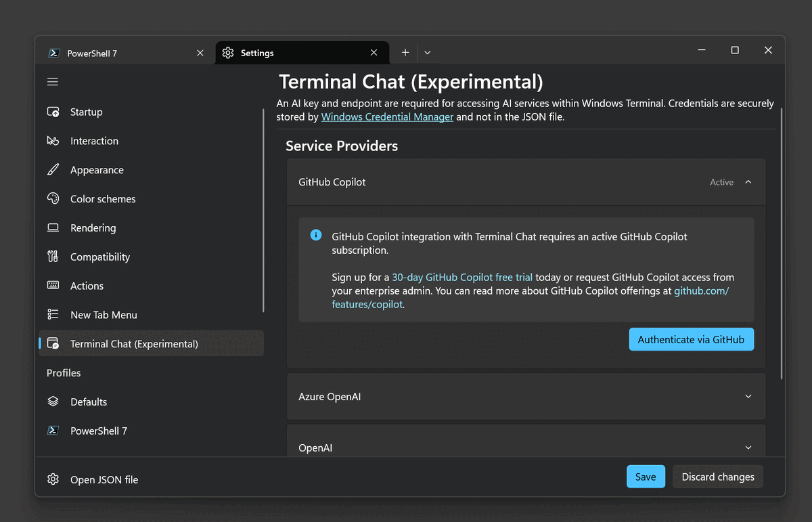Select the Rendering monitor icon
The height and width of the screenshot is (522, 812).
(53, 228)
